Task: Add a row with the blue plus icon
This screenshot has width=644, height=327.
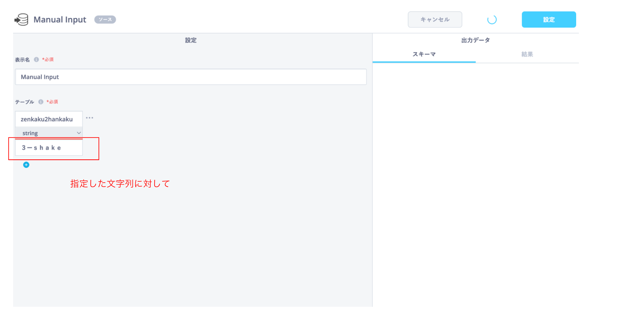Action: pos(26,165)
